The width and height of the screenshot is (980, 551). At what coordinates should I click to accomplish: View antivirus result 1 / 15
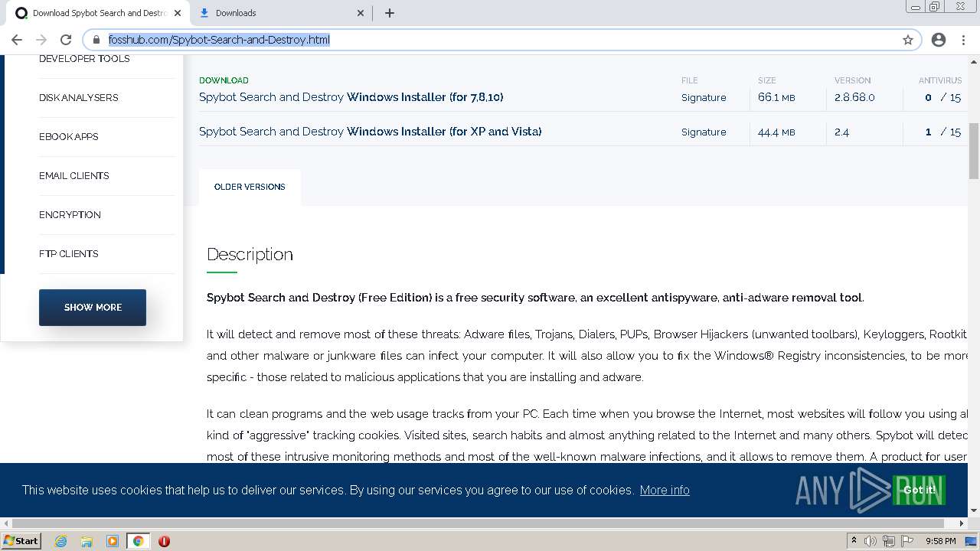tap(942, 132)
